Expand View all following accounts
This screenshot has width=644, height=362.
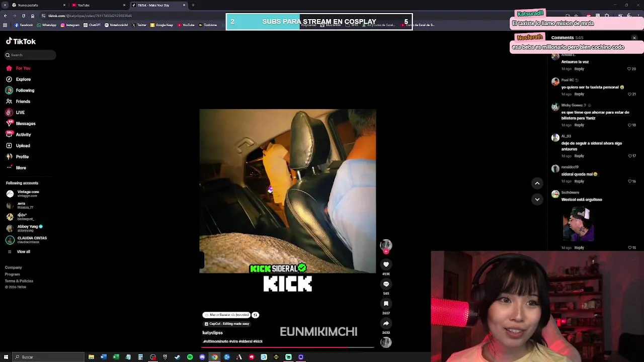[x=19, y=252]
